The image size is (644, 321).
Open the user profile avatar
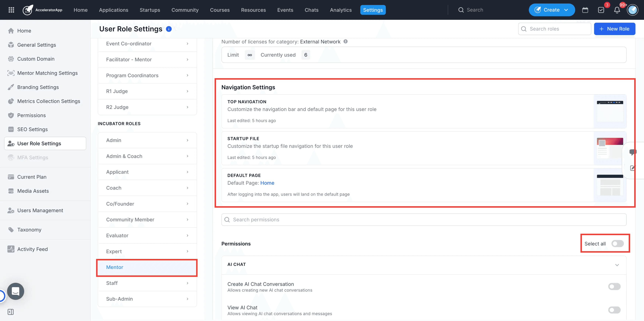[633, 10]
